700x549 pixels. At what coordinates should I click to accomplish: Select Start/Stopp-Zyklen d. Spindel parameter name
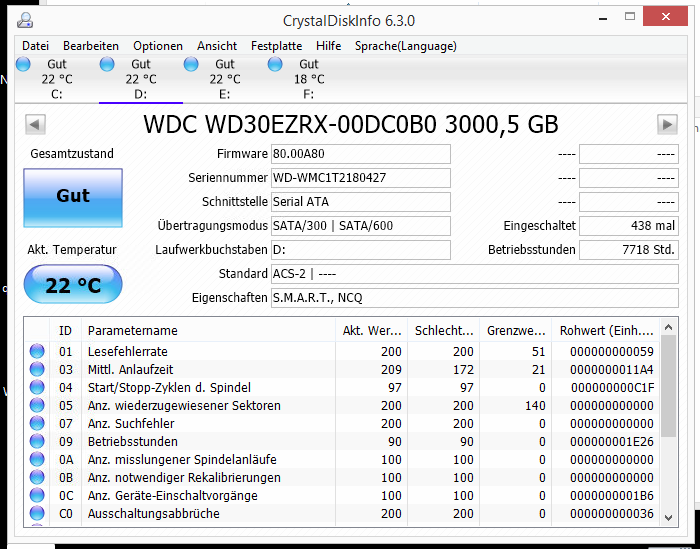pyautogui.click(x=169, y=387)
